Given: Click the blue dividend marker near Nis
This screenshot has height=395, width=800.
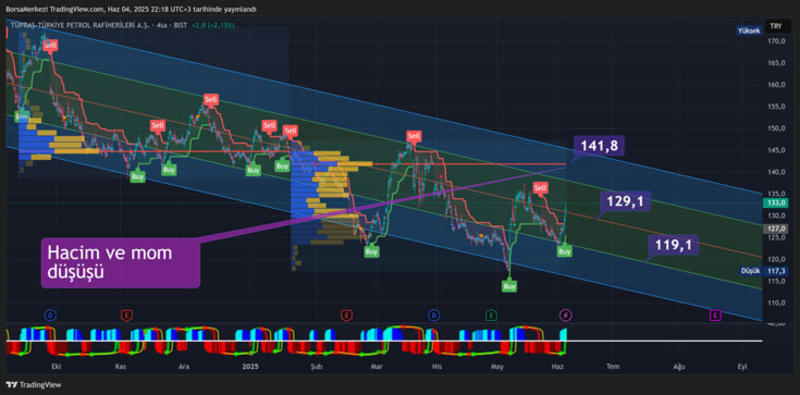Looking at the screenshot, I should [434, 315].
